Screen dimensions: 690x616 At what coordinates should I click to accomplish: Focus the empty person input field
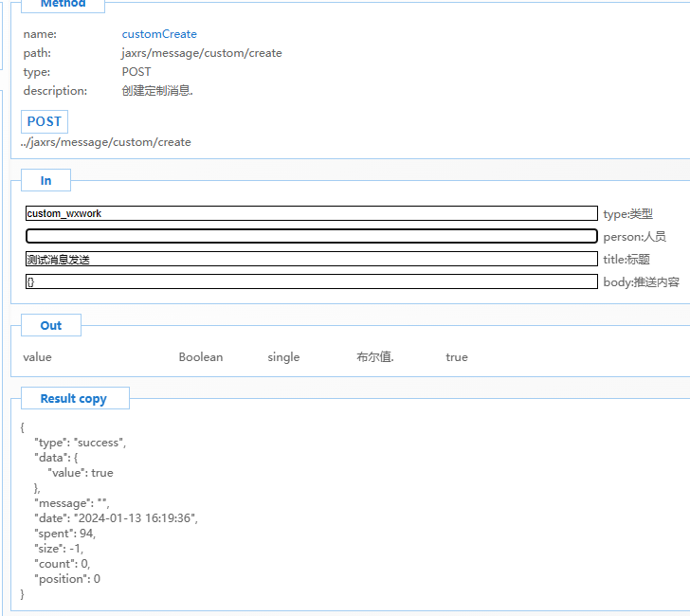(x=312, y=236)
